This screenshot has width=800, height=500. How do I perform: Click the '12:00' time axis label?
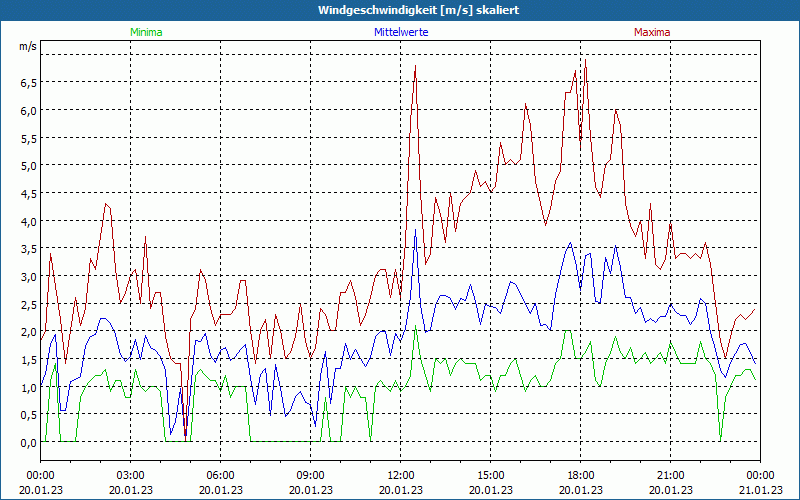tap(401, 476)
